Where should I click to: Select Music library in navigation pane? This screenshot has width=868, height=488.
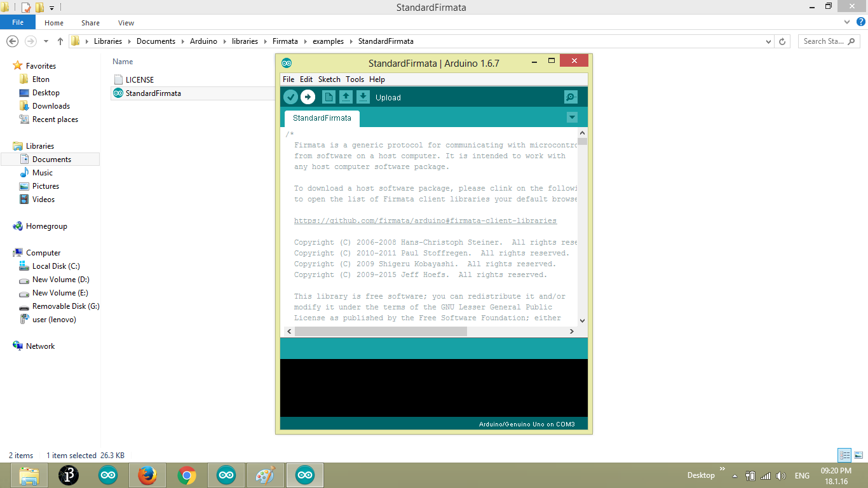point(43,173)
